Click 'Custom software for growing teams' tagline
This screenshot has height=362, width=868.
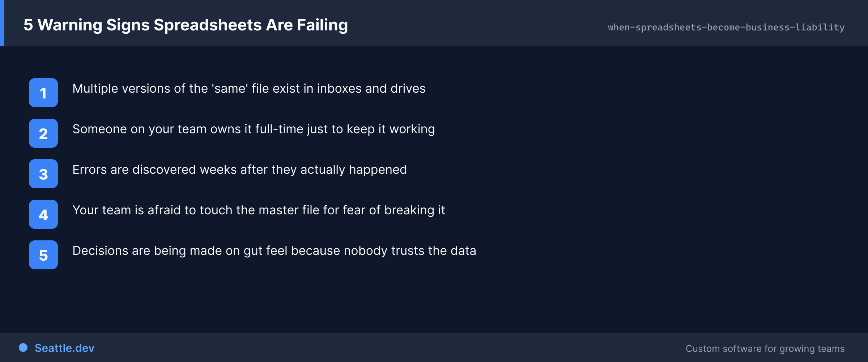[765, 349]
